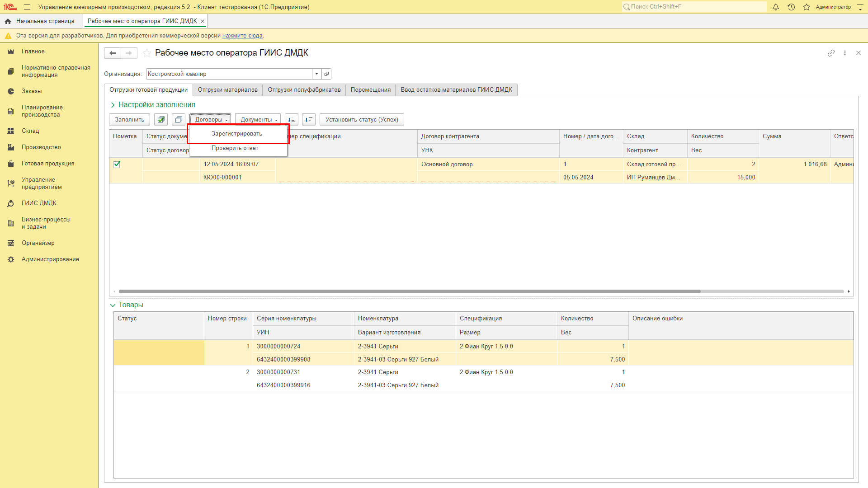This screenshot has width=868, height=488.
Task: Click the Организация input field
Action: (x=229, y=74)
